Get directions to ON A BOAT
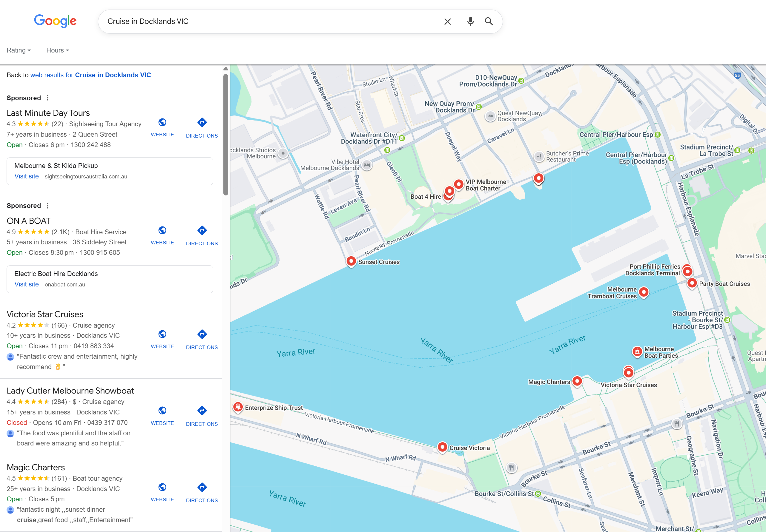The image size is (766, 532). click(202, 231)
